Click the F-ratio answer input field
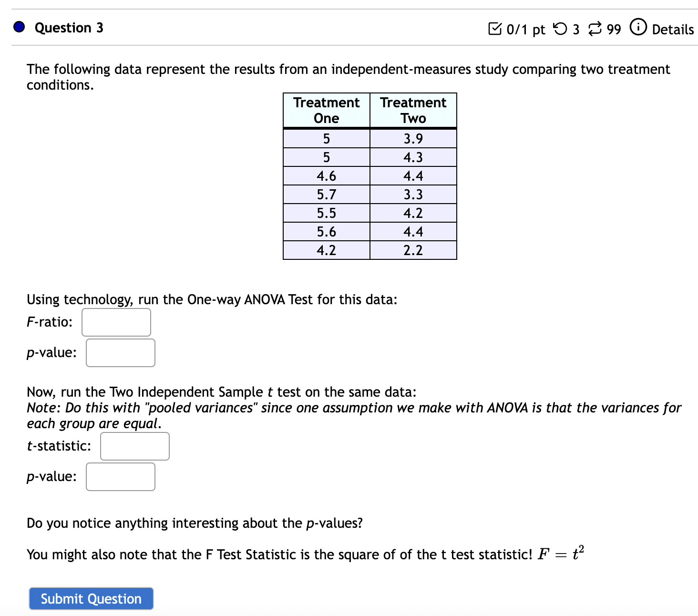 point(115,322)
